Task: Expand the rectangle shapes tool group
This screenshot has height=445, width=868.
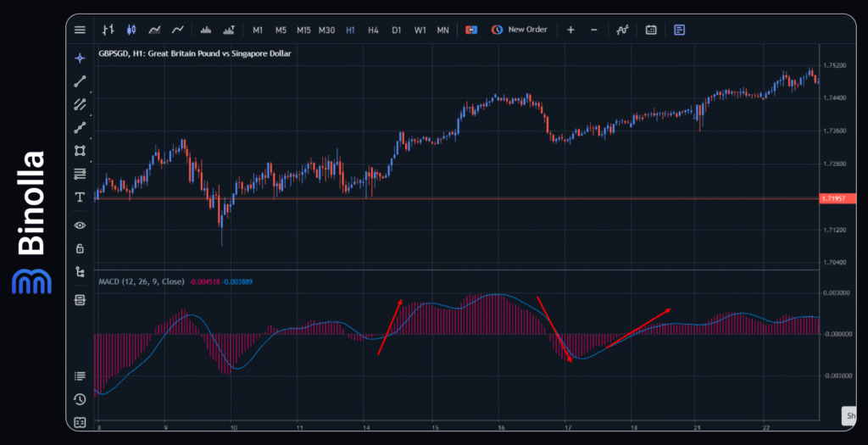Action: pyautogui.click(x=80, y=151)
